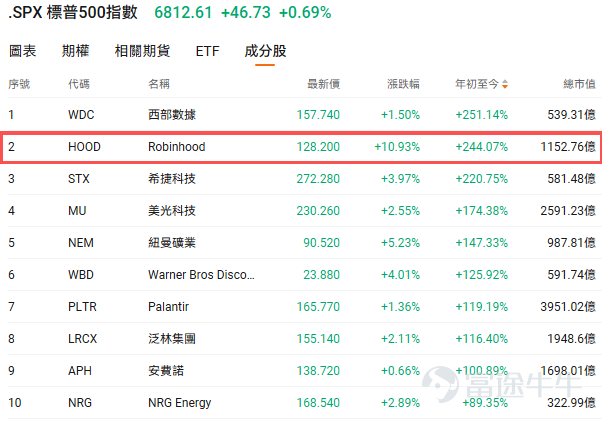Click Robinhood market cap 1152.76億
Image resolution: width=602 pixels, height=421 pixels.
568,147
